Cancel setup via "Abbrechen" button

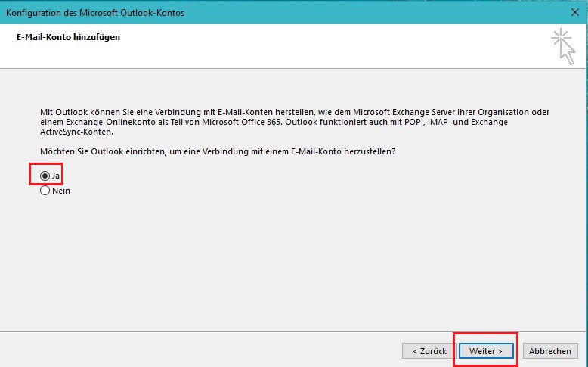(x=549, y=351)
